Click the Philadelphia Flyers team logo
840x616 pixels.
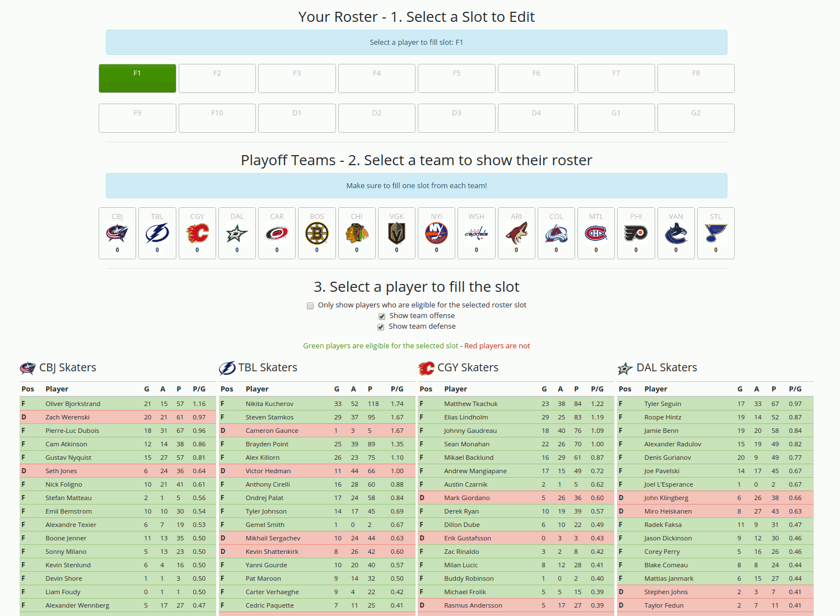click(636, 233)
